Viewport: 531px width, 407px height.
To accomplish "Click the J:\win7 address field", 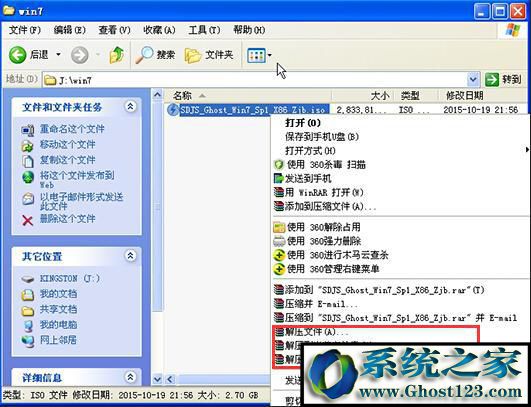I will (x=255, y=80).
